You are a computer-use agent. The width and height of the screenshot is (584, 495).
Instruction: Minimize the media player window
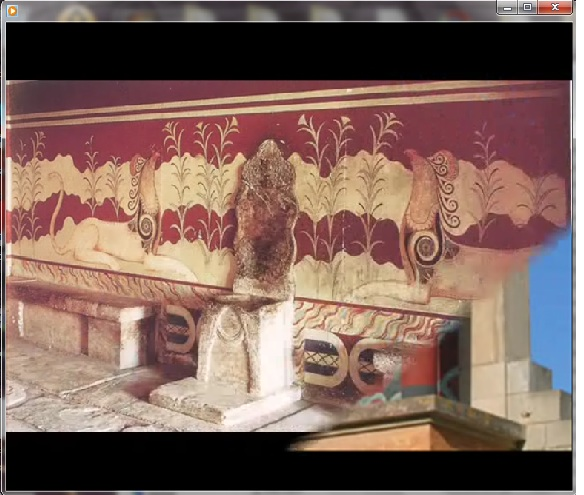pyautogui.click(x=508, y=7)
